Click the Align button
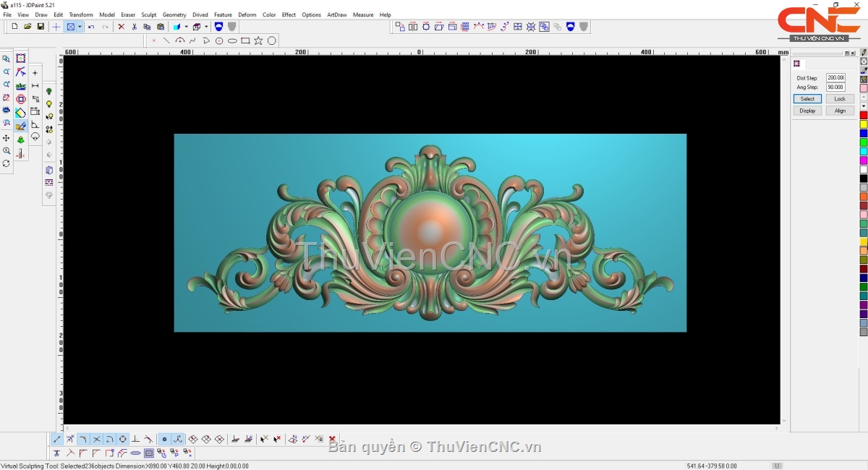This screenshot has height=470, width=868. (840, 111)
